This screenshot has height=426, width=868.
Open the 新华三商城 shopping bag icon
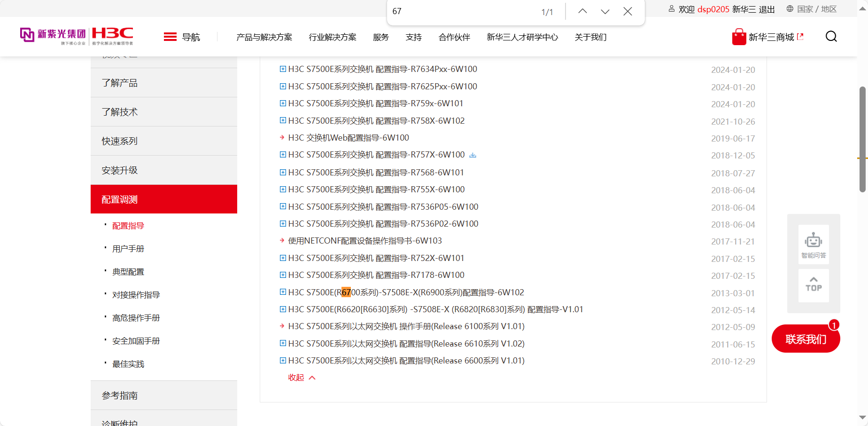pyautogui.click(x=739, y=37)
